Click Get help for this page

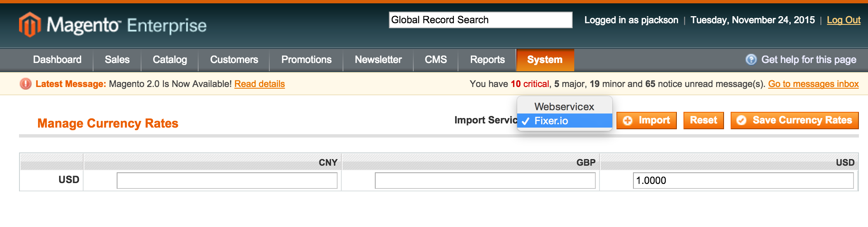click(808, 60)
